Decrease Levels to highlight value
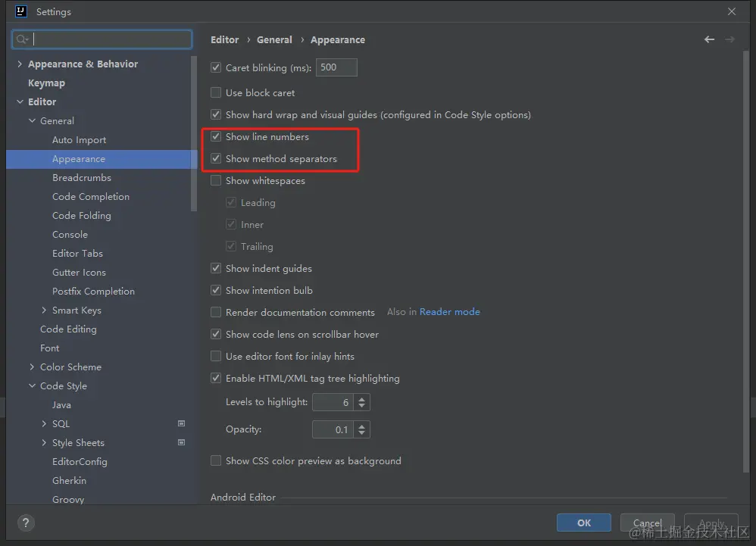756x546 pixels. point(361,406)
